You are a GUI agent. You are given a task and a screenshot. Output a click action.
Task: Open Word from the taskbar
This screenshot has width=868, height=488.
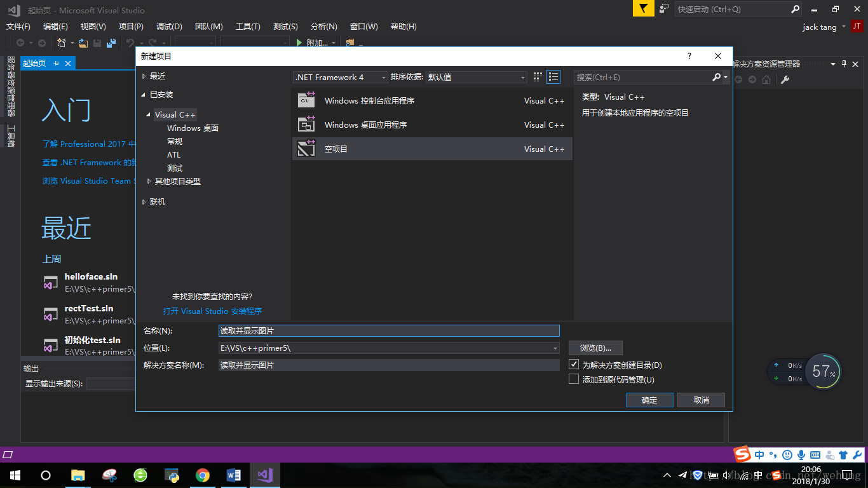click(234, 475)
